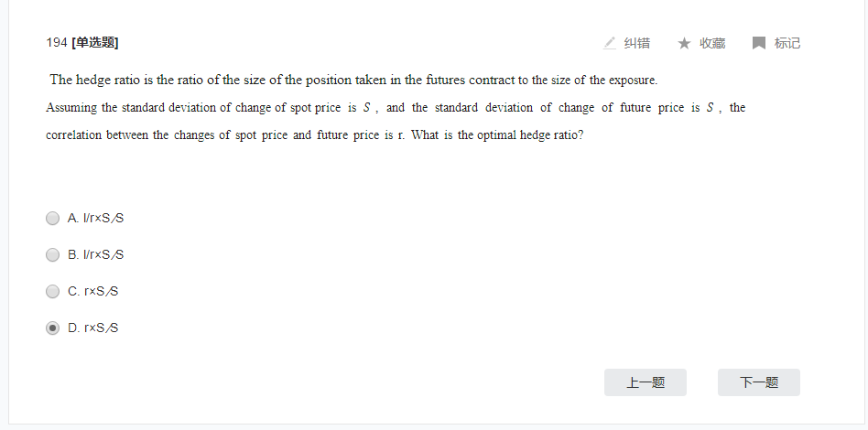Click the question number 194

click(57, 43)
